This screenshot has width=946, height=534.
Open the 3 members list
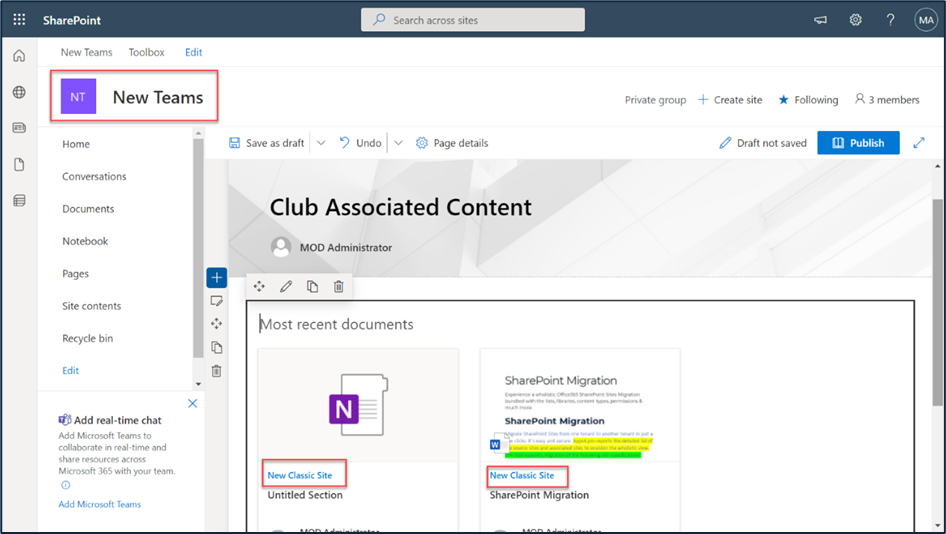click(887, 100)
